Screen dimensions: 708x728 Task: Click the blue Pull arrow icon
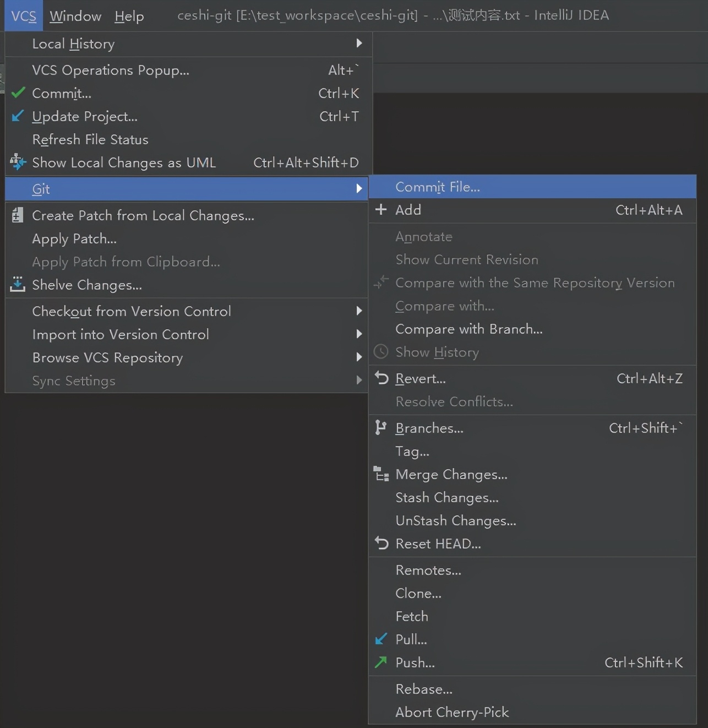click(380, 639)
